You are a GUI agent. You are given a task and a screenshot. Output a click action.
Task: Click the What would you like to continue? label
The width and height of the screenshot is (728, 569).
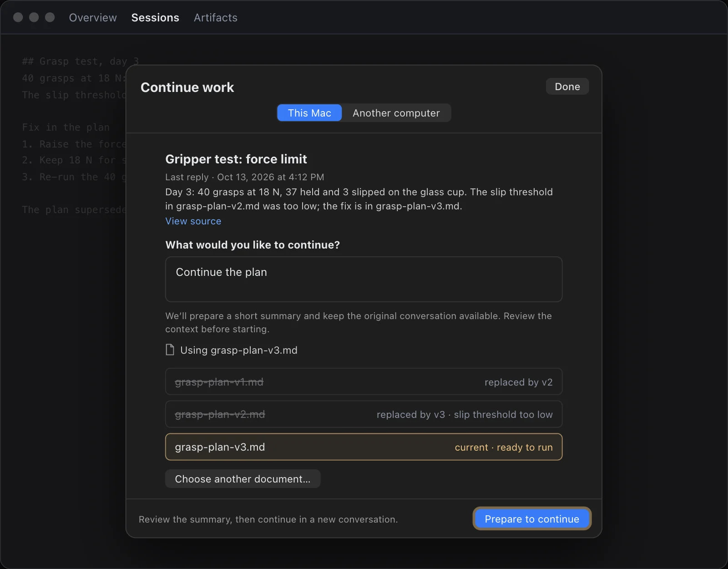[253, 245]
